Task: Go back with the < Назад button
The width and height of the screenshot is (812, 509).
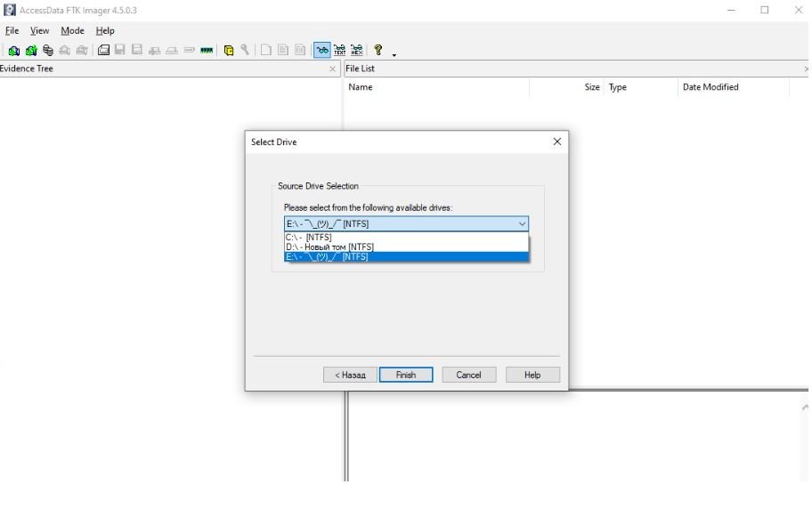Action: [350, 375]
